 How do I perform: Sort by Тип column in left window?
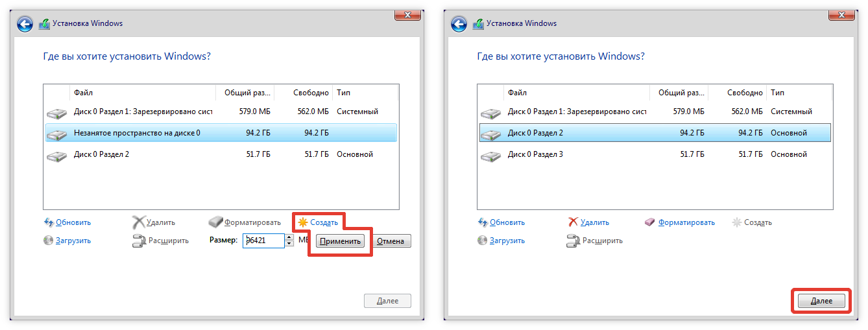tap(365, 93)
